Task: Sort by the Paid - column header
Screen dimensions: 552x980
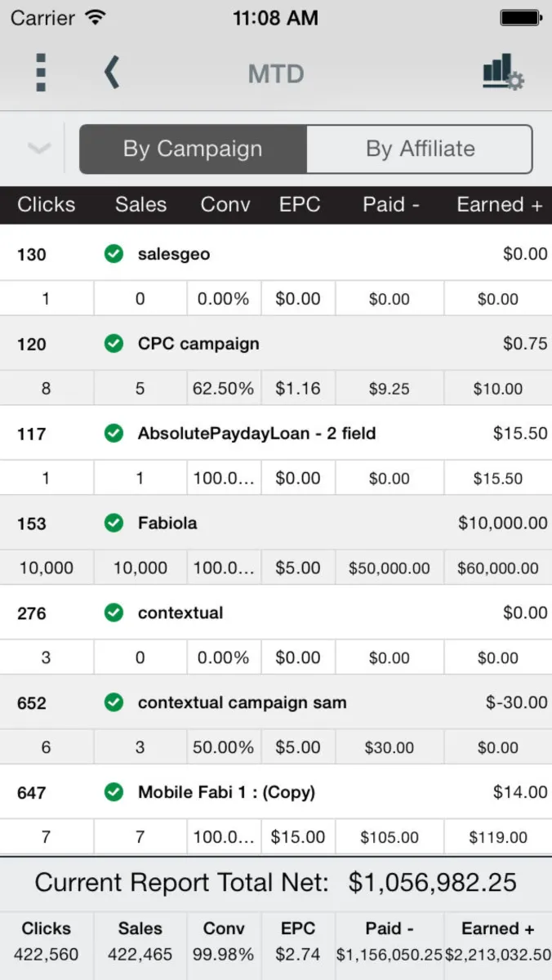Action: pyautogui.click(x=391, y=205)
